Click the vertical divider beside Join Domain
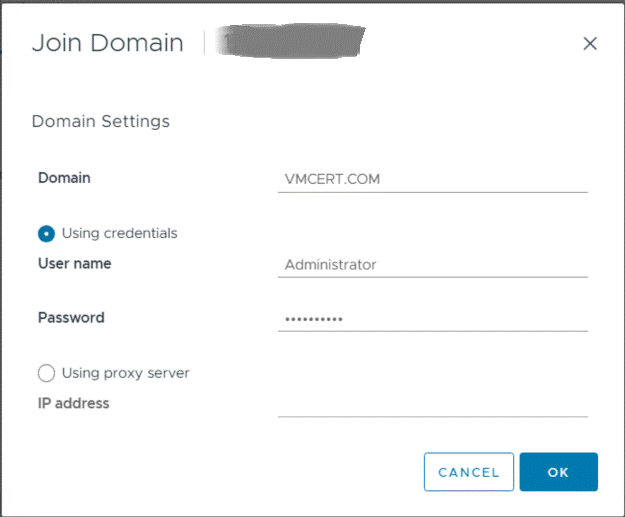Image resolution: width=625 pixels, height=517 pixels. point(205,43)
